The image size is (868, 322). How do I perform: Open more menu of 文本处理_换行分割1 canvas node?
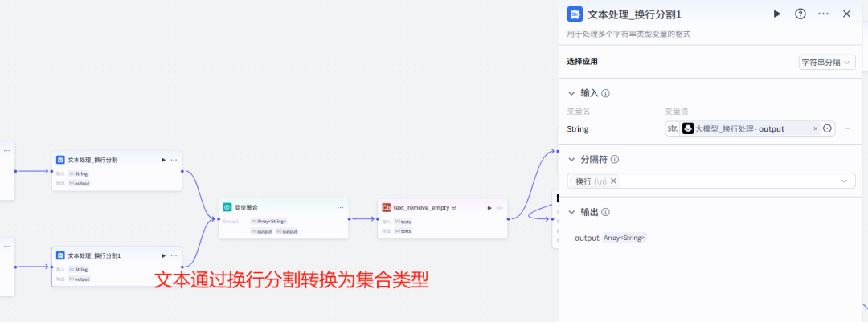point(174,255)
